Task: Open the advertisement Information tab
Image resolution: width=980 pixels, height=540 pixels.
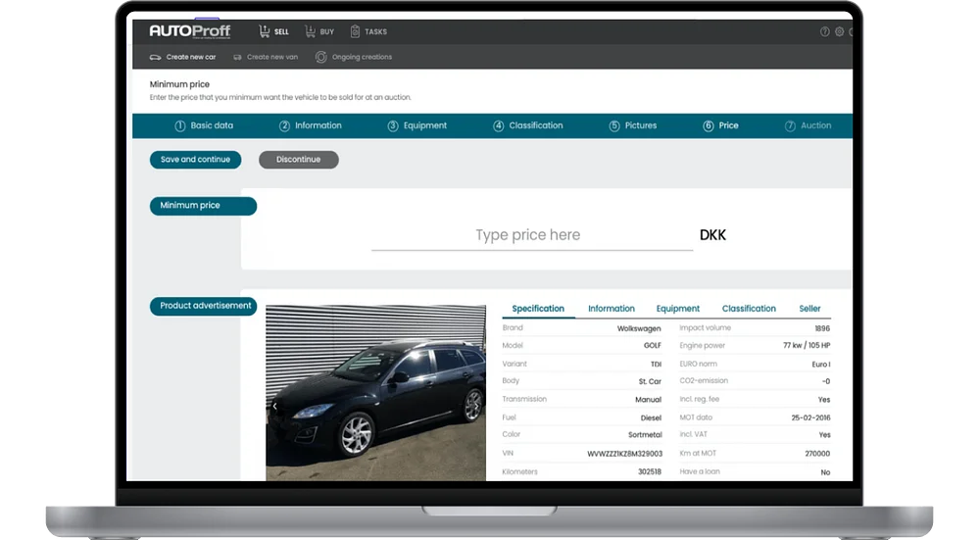Action: 612,309
